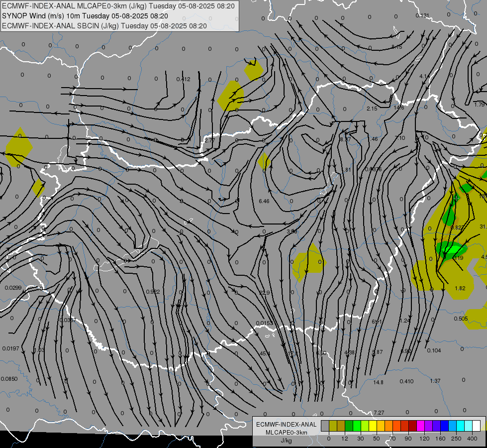This screenshot has height=448, width=487.
Task: Click the map value 0.0850
Action: pos(9,379)
